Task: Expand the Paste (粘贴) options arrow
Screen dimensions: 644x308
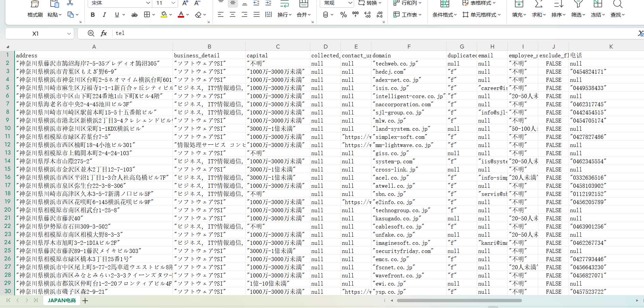Action: click(60, 15)
